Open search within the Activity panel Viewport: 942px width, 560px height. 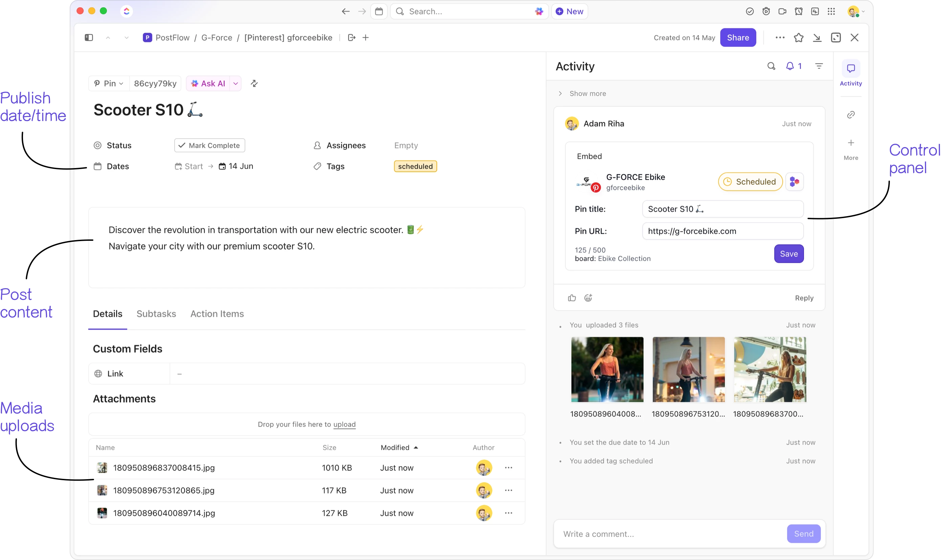click(x=771, y=66)
